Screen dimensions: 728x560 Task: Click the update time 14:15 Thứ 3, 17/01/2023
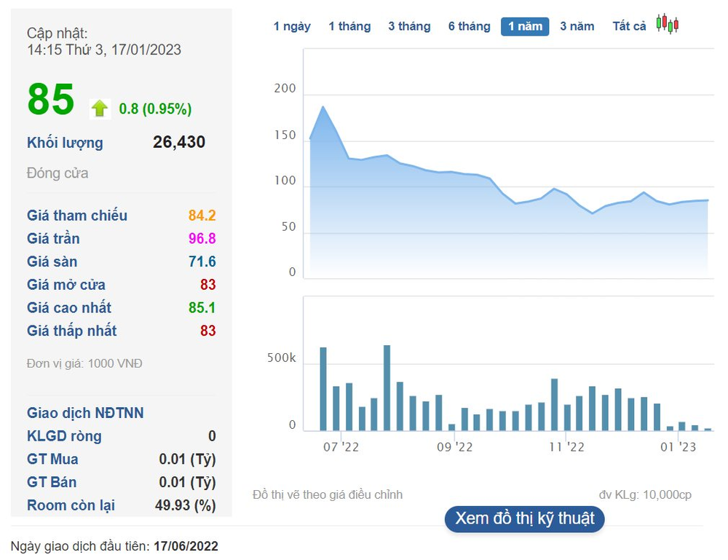(x=104, y=50)
